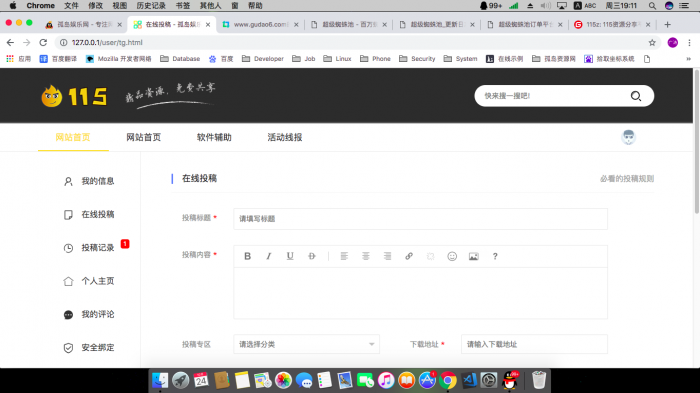Click inside the post content editor area
The height and width of the screenshot is (393, 700).
(x=420, y=293)
